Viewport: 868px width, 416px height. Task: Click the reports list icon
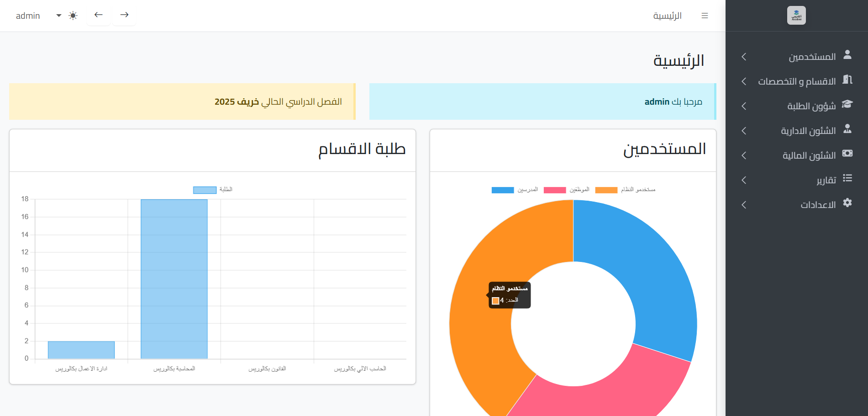coord(847,178)
